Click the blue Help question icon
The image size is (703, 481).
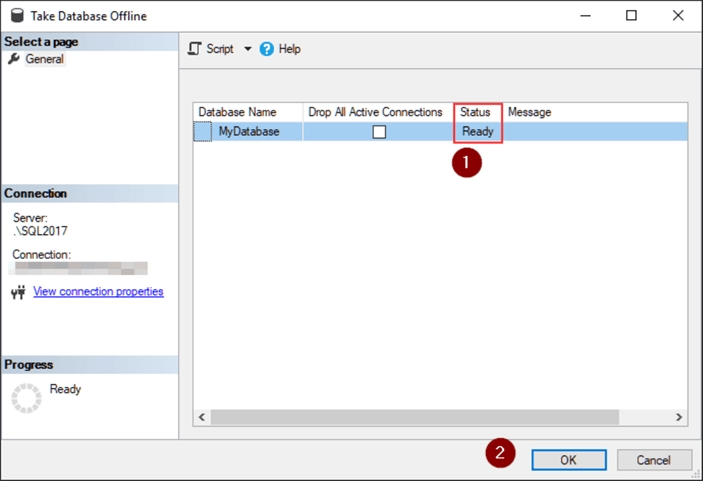click(267, 48)
